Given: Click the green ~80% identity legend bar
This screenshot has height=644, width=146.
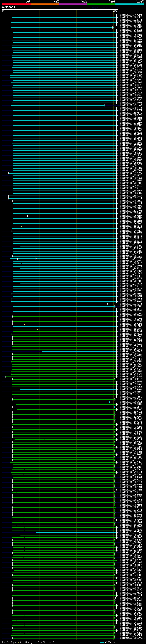Looking at the screenshot, I should click(101, 4).
